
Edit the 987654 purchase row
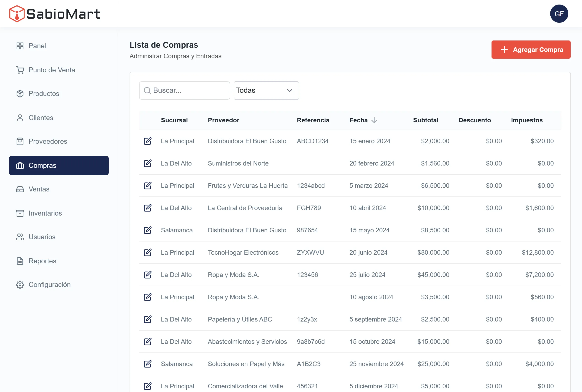(x=148, y=230)
